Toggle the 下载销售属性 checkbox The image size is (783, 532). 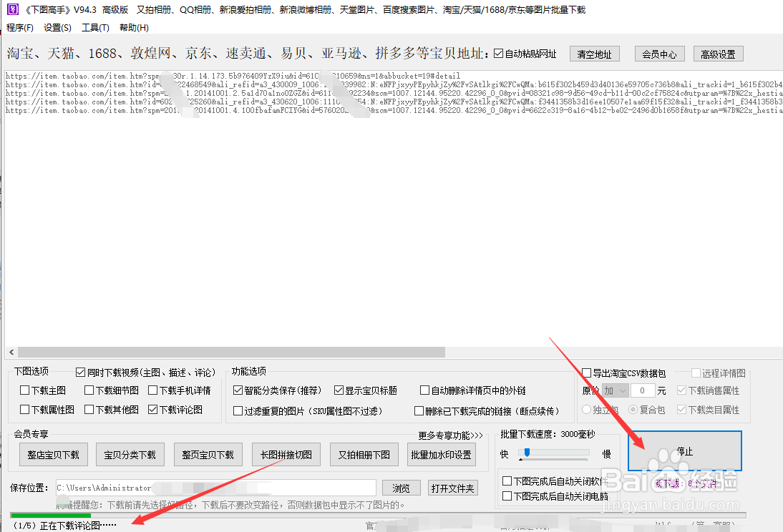681,390
